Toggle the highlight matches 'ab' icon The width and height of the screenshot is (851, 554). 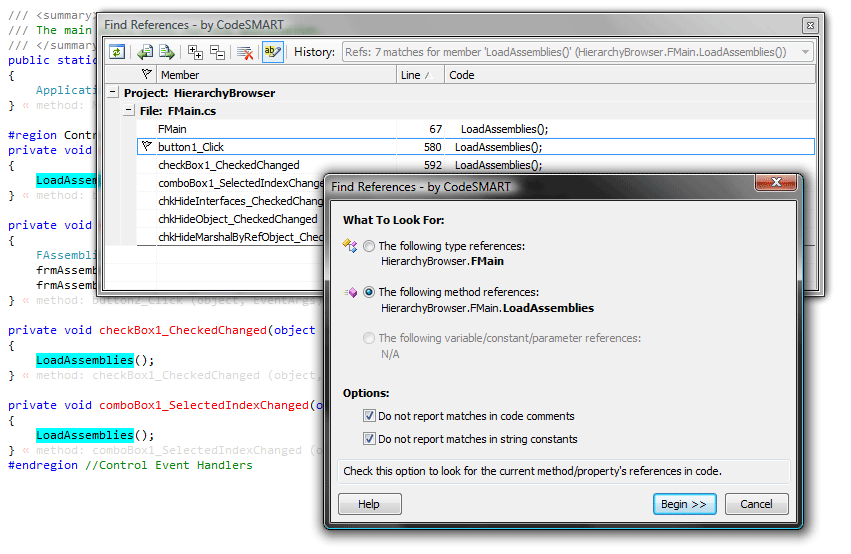[x=272, y=52]
